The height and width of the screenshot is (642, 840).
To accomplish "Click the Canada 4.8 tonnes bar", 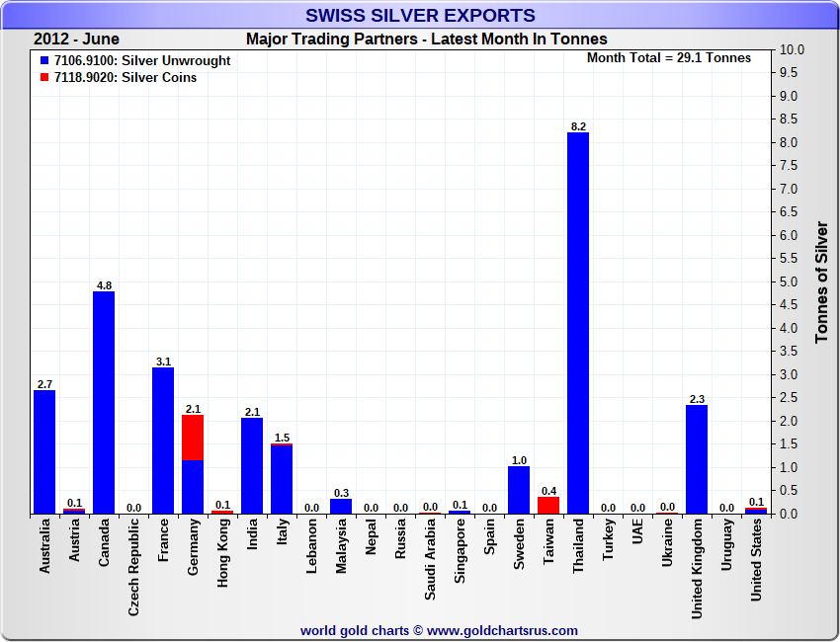I will pyautogui.click(x=104, y=403).
